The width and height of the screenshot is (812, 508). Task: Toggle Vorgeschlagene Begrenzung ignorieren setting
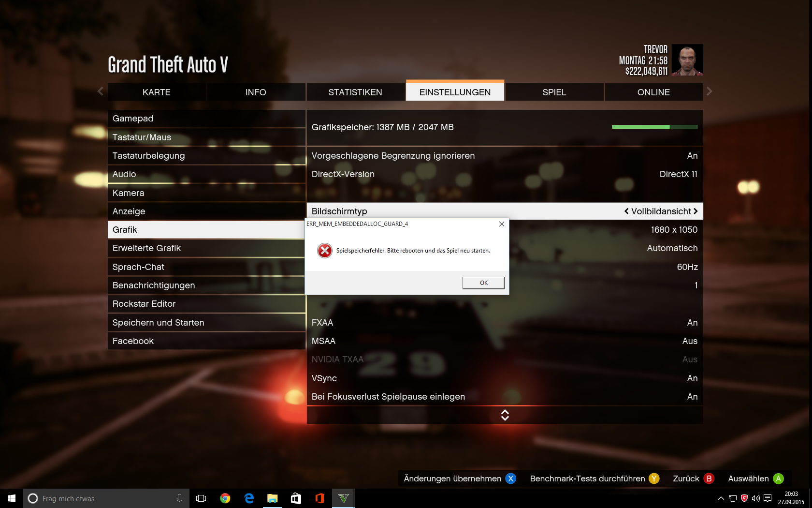pyautogui.click(x=505, y=156)
